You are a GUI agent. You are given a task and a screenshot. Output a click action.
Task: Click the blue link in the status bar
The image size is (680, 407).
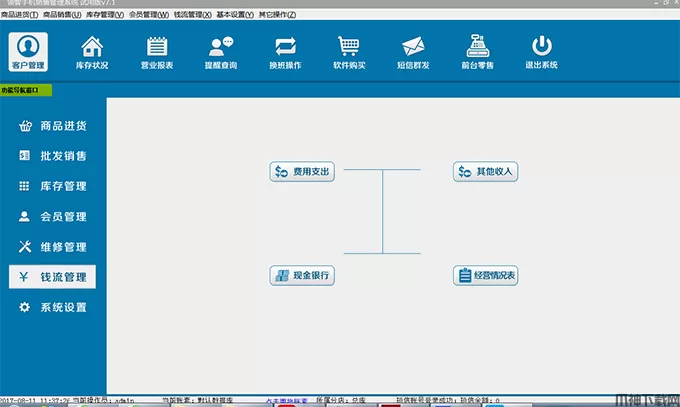point(287,400)
